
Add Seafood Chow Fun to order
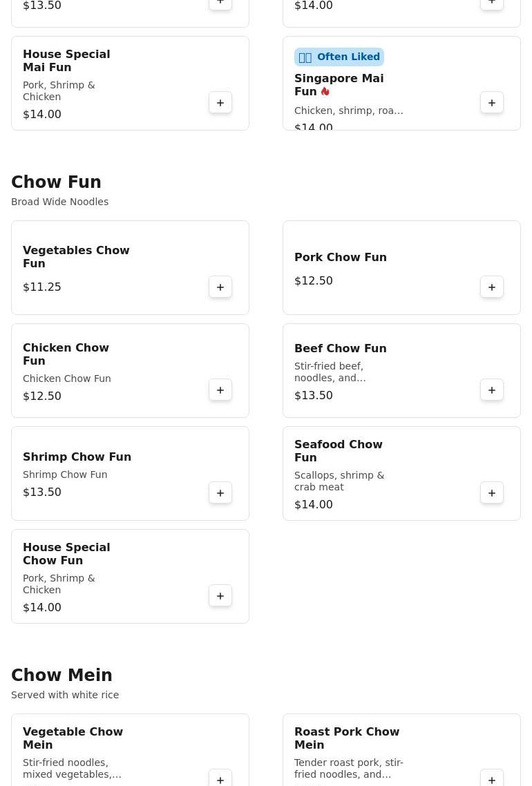(x=492, y=493)
